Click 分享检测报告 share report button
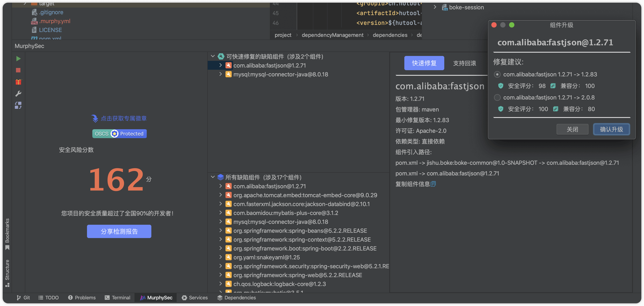The image size is (644, 306). 119,231
